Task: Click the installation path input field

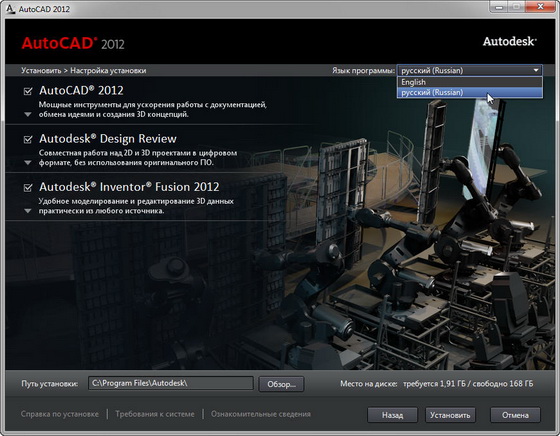Action: (171, 383)
